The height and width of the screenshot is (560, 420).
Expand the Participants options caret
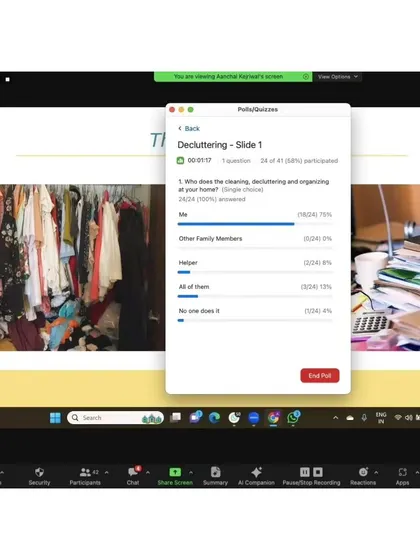(106, 472)
